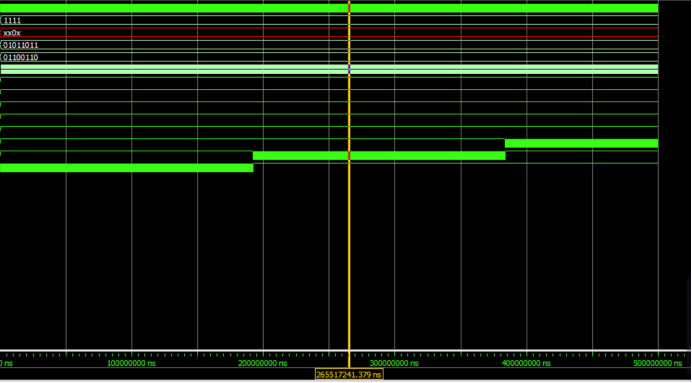The image size is (692, 383).
Task: Click the high pulse ending at 500000000 ns
Action: 582,143
